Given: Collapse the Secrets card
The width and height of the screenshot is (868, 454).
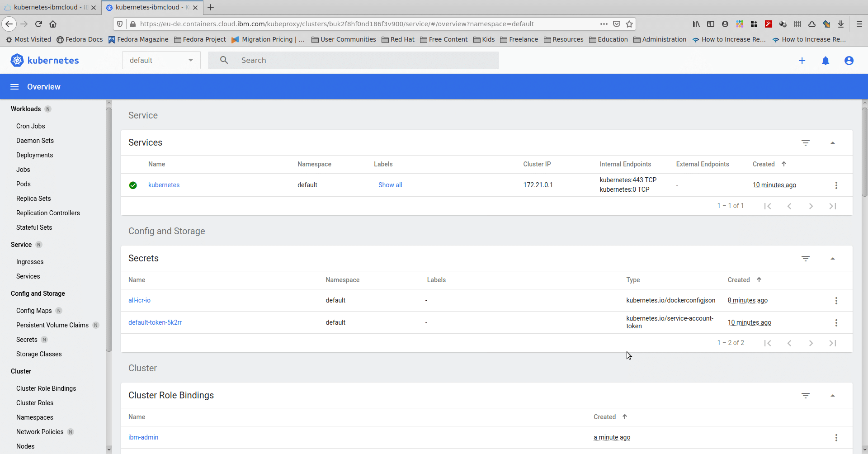Looking at the screenshot, I should 833,259.
